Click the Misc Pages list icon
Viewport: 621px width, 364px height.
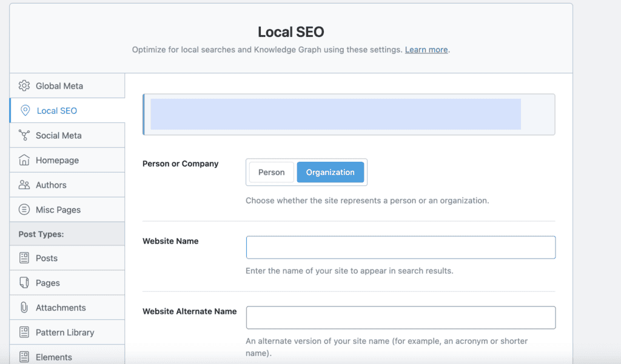click(x=24, y=210)
